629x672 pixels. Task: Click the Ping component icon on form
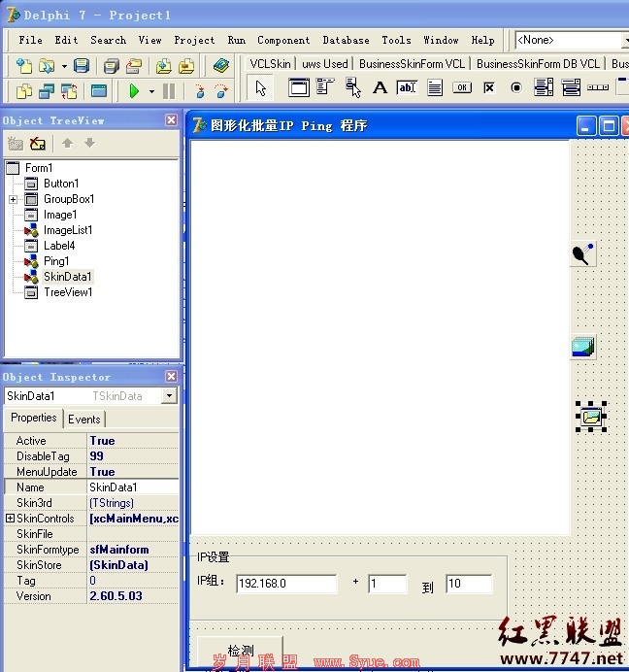583,254
